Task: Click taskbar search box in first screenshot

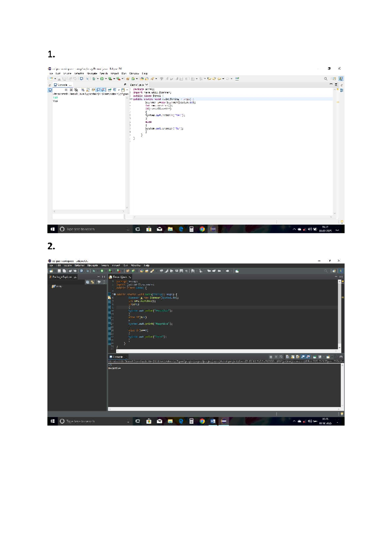Action: (95, 229)
